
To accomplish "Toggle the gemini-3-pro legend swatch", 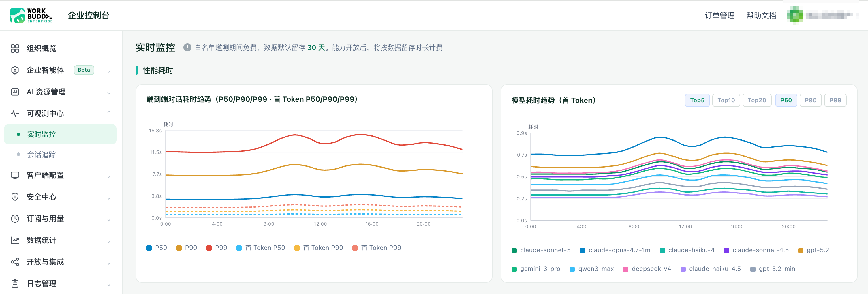I will pos(514,269).
